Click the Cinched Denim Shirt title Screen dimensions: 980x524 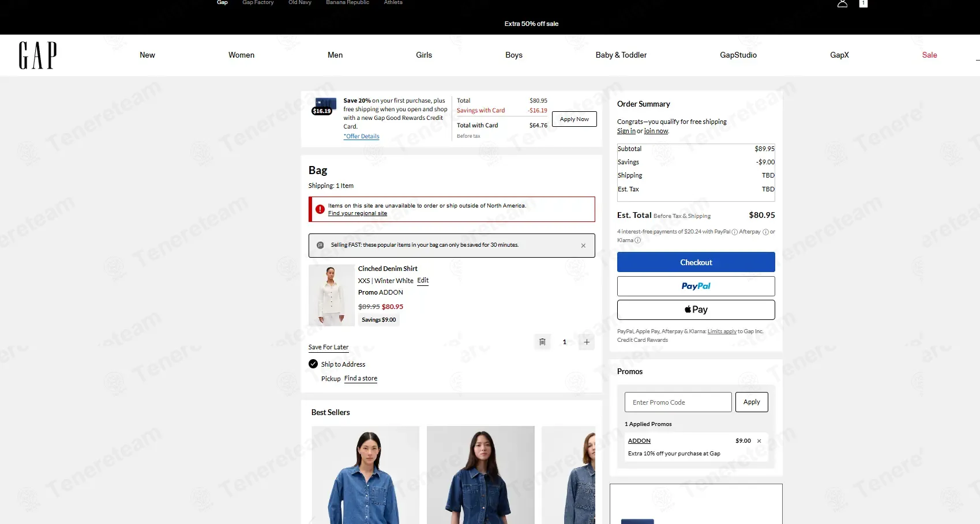pos(388,269)
